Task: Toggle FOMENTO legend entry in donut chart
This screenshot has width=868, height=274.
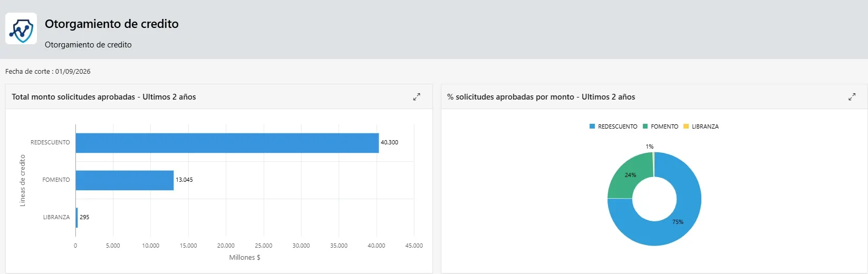Action: click(x=661, y=126)
